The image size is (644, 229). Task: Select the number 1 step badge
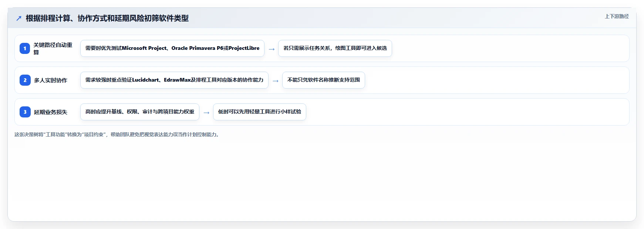25,48
